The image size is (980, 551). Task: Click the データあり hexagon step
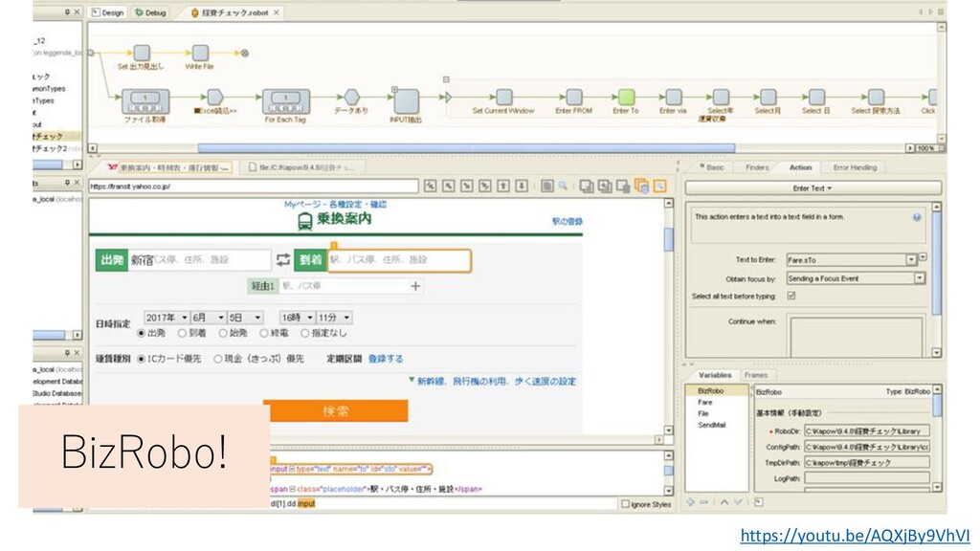352,97
